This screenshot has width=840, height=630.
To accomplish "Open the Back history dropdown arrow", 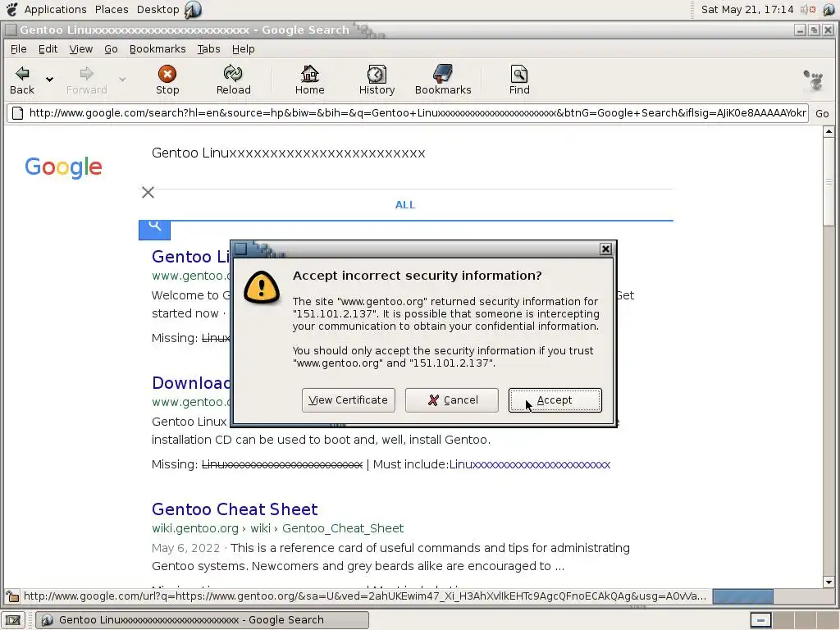I will pos(49,80).
